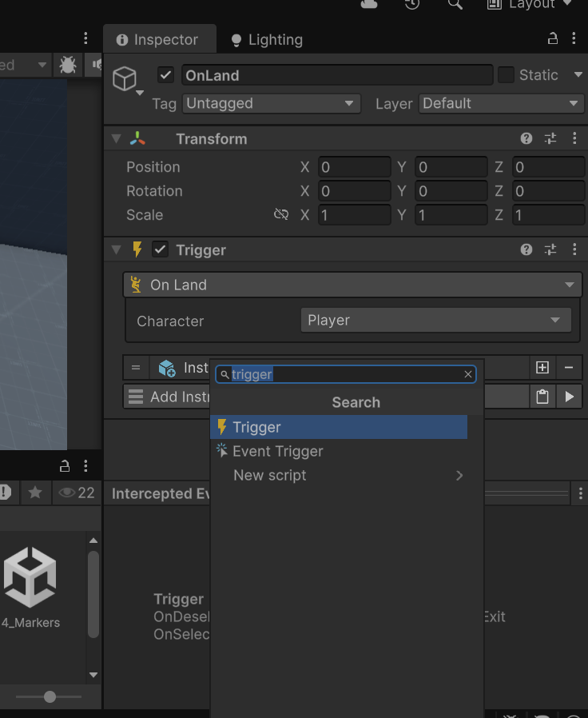Toggle the OnLand object active checkbox
Viewport: 588px width, 718px height.
point(165,75)
